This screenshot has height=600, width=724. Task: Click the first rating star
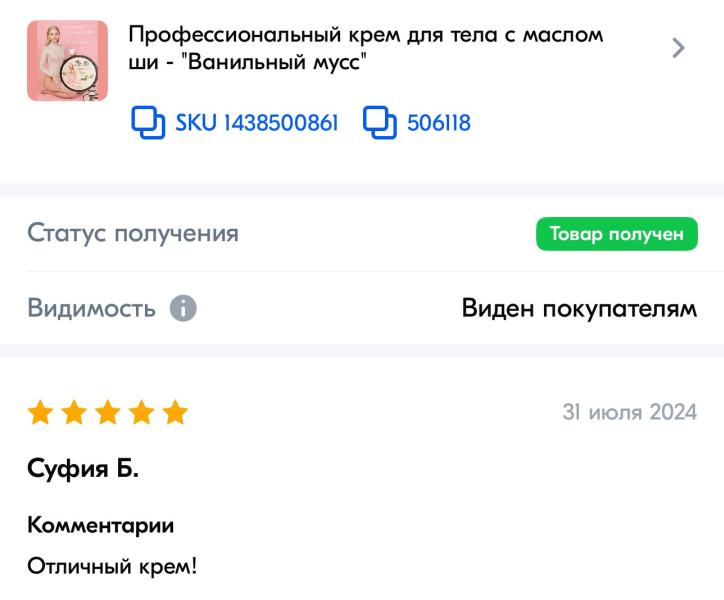pos(40,412)
